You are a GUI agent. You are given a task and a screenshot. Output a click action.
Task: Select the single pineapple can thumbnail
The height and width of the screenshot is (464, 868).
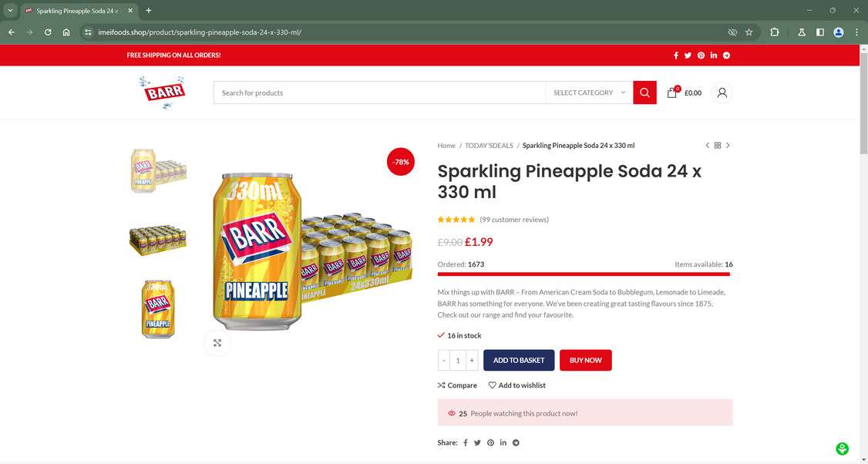157,308
